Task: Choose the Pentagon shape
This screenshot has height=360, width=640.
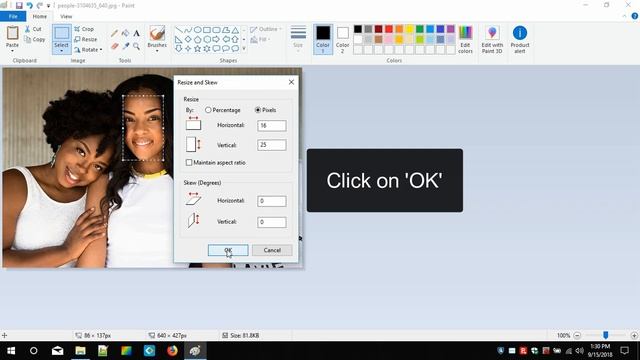Action: (x=198, y=40)
